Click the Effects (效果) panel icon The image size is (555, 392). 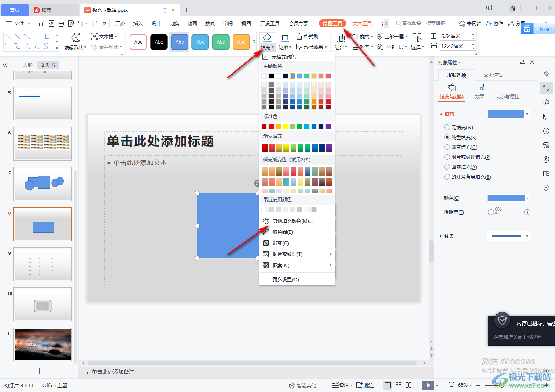click(480, 87)
